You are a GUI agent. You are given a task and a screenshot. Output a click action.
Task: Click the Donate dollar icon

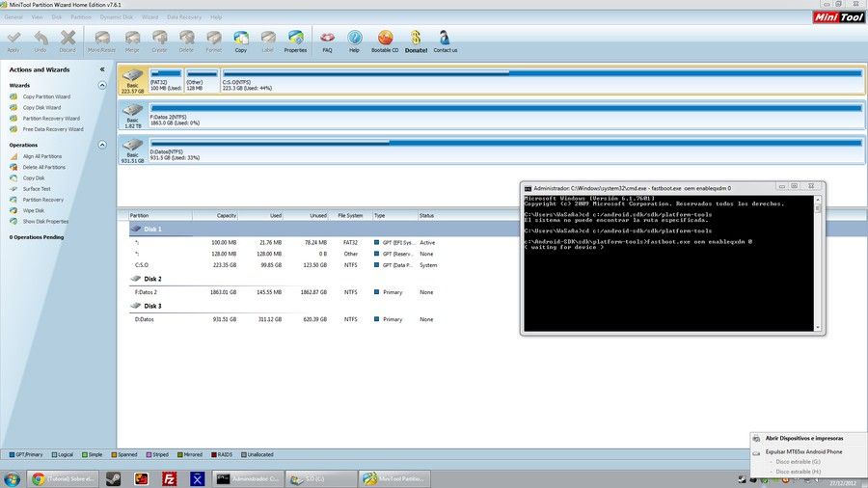(x=416, y=41)
